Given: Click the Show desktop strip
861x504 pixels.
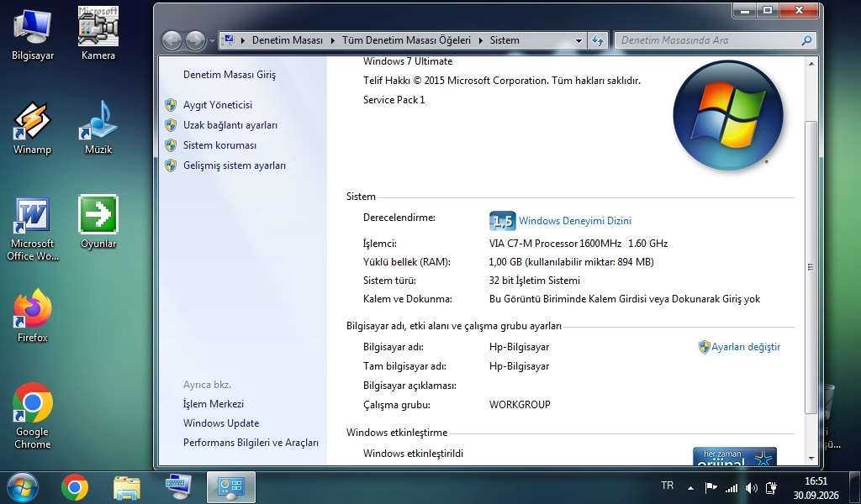Looking at the screenshot, I should pyautogui.click(x=855, y=487).
